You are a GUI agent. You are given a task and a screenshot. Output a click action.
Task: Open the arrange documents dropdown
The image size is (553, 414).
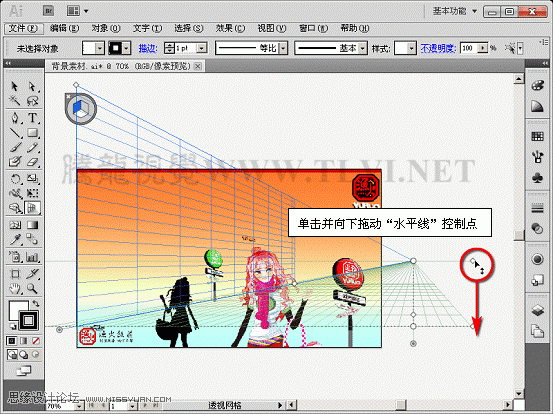click(78, 11)
